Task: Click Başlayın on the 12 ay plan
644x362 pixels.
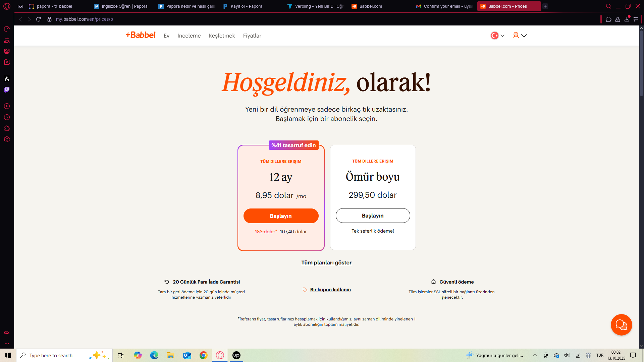Action: click(281, 216)
